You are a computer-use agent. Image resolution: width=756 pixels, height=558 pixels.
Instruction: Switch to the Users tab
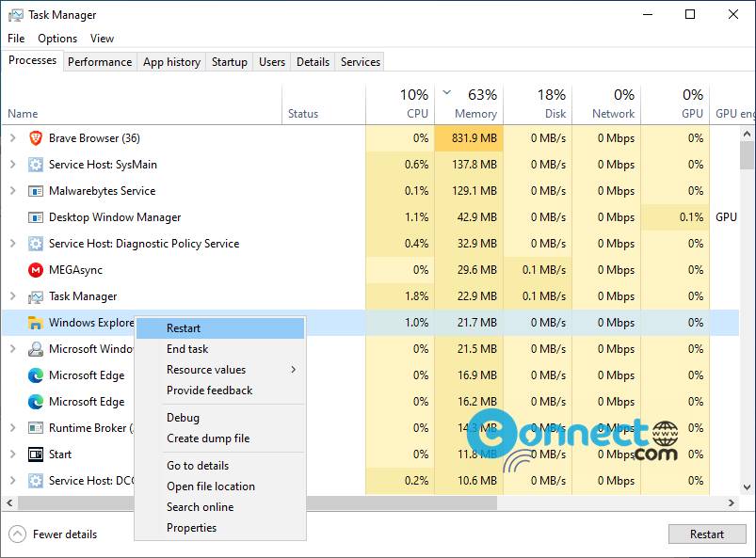click(272, 62)
